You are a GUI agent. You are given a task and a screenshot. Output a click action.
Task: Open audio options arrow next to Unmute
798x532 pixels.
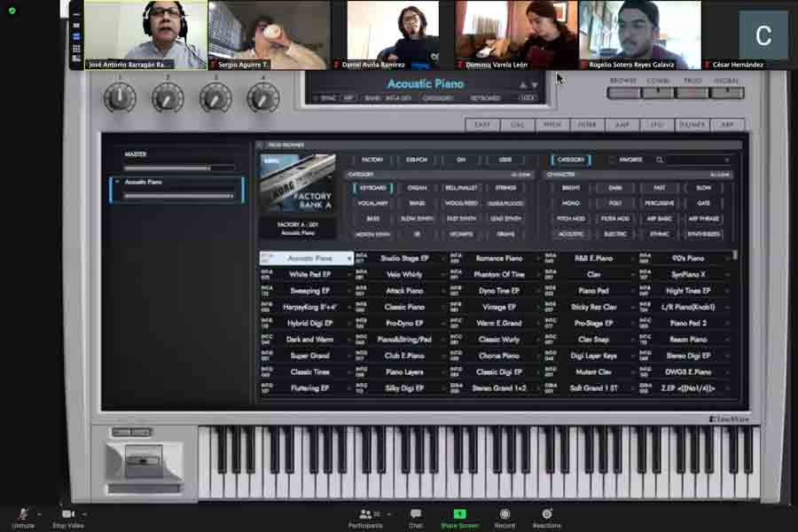[39, 514]
